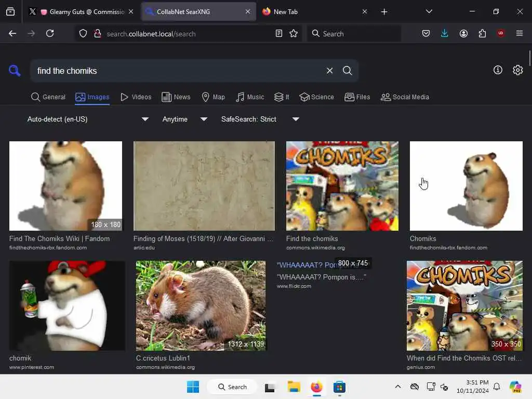The height and width of the screenshot is (399, 532).
Task: Submit search with the magnifier button
Action: click(348, 71)
